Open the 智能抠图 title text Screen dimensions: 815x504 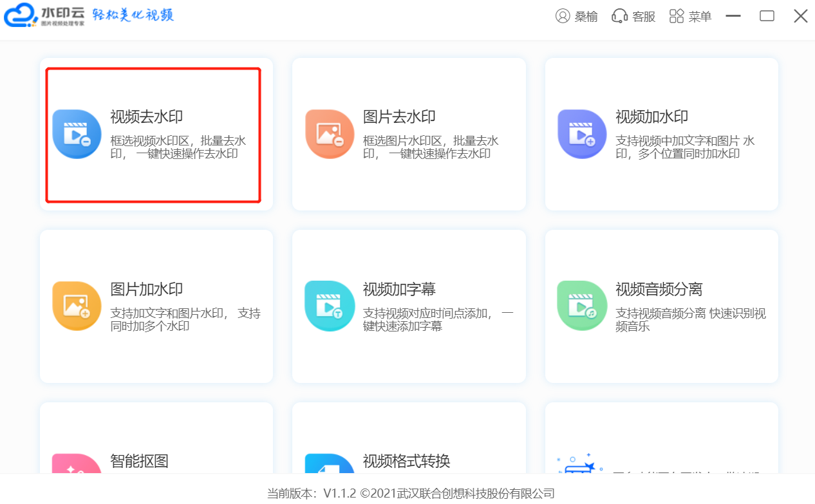coord(139,461)
